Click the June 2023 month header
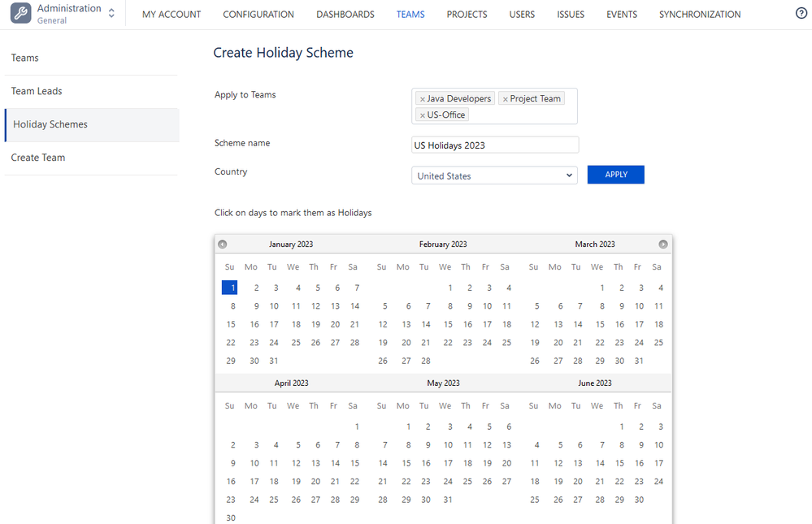The width and height of the screenshot is (812, 524). tap(595, 383)
